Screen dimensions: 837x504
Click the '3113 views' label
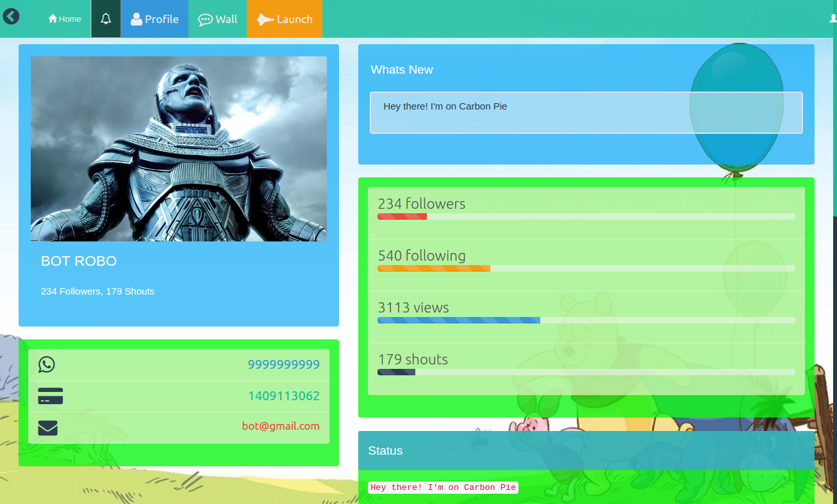(413, 307)
